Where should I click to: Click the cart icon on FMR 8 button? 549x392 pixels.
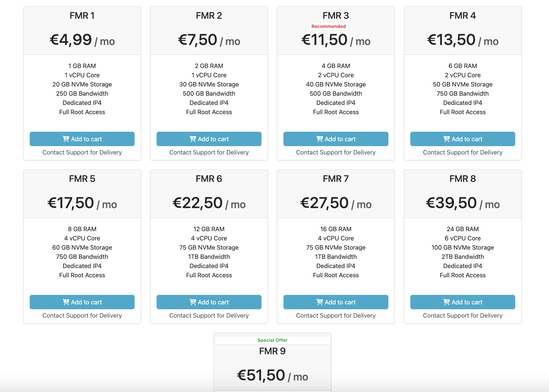click(x=446, y=302)
